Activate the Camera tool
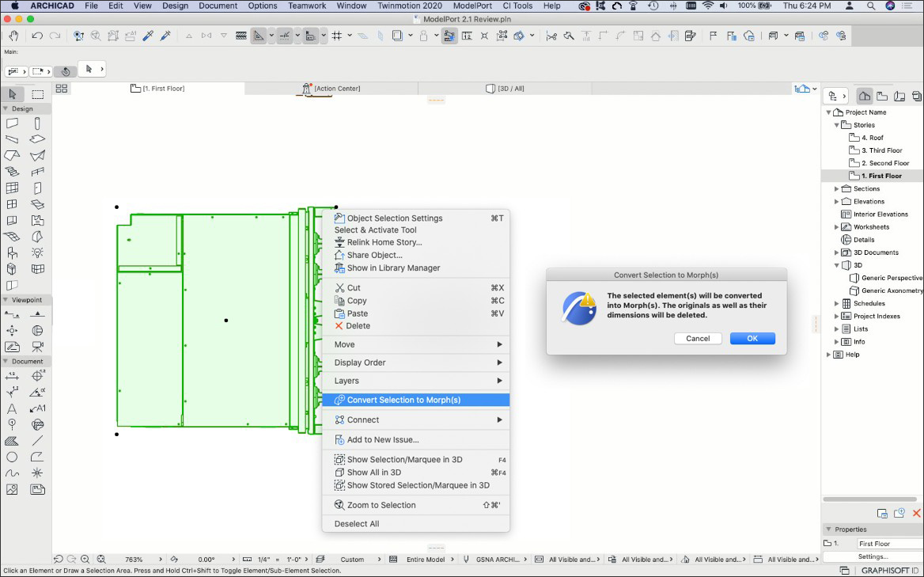The width and height of the screenshot is (924, 577). tap(37, 347)
